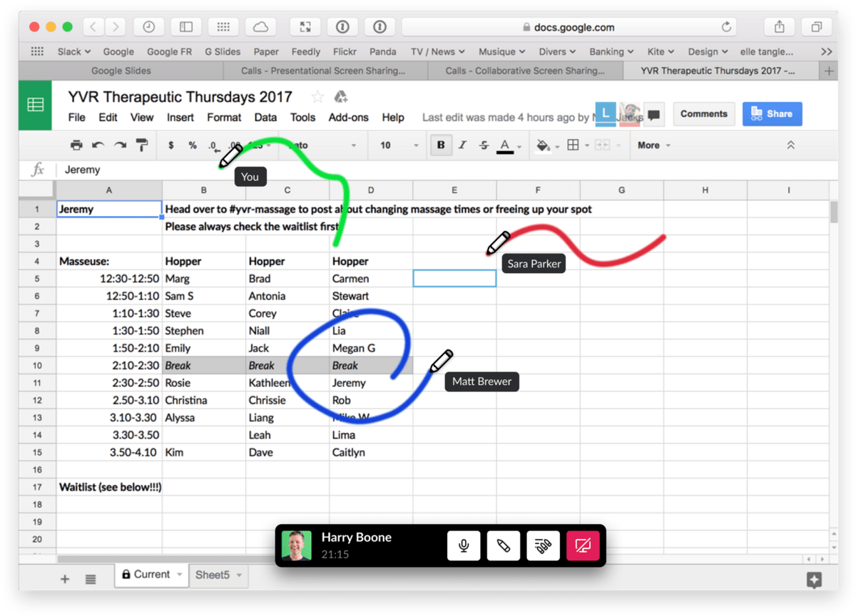Toggle group drawing in the call bar
The height and width of the screenshot is (616, 856).
[543, 546]
